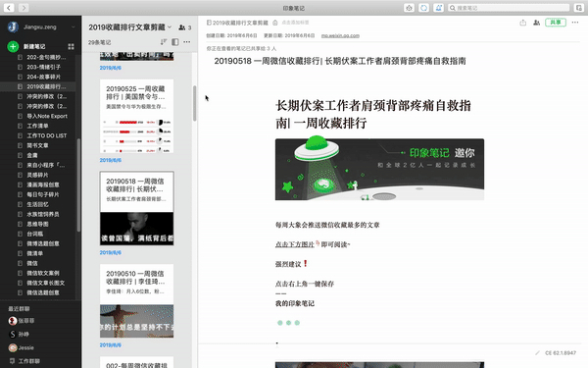Click the pencil edit icon at the bottom right
The image size is (588, 368).
pos(537,353)
